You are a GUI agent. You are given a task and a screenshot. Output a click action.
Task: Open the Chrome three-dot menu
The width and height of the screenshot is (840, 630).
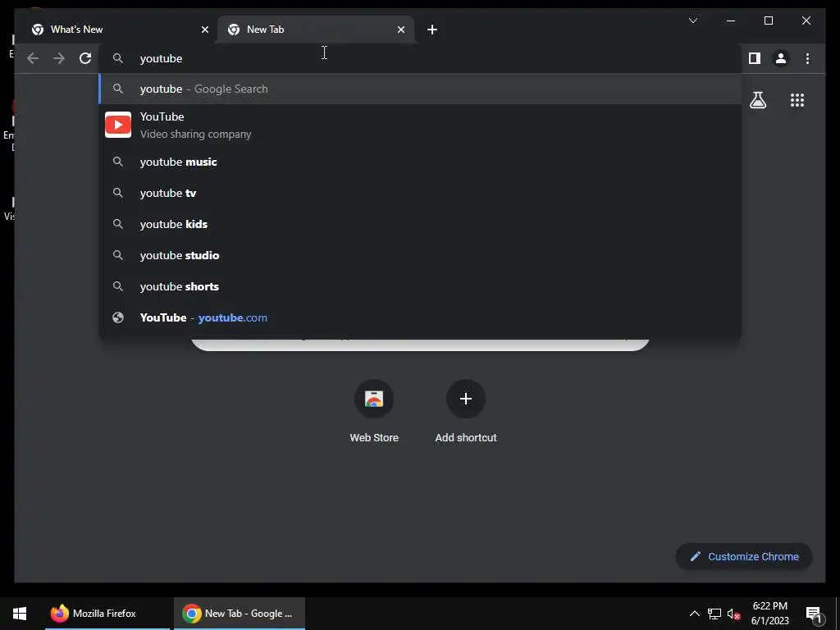807,58
